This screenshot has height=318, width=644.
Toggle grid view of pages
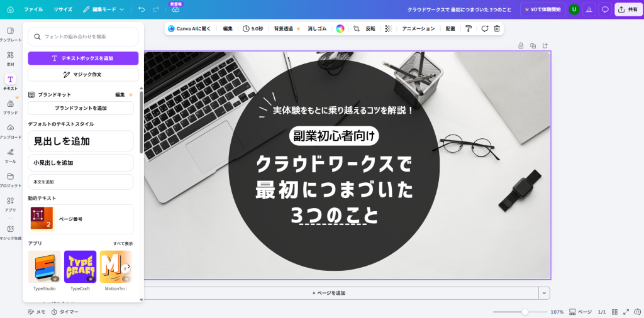pyautogui.click(x=614, y=312)
